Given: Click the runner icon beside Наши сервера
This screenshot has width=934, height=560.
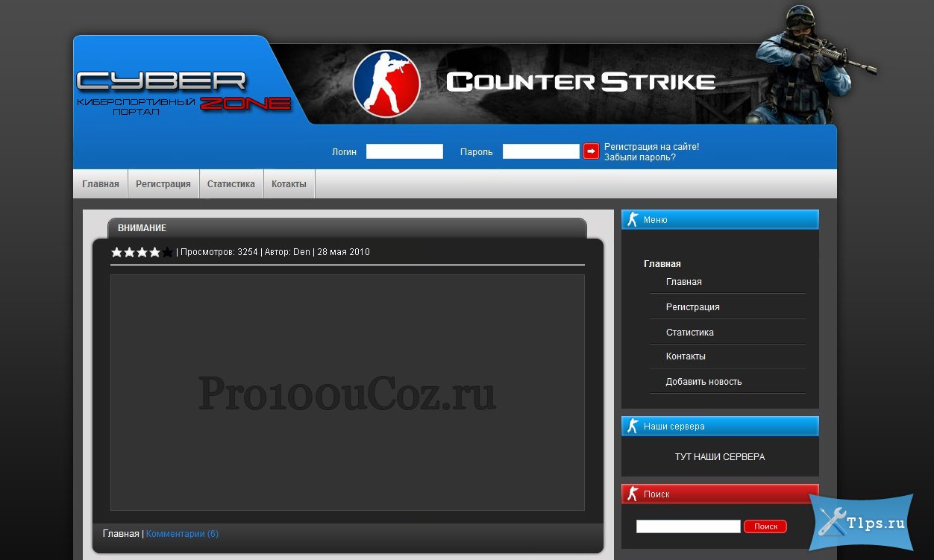Looking at the screenshot, I should coord(633,426).
